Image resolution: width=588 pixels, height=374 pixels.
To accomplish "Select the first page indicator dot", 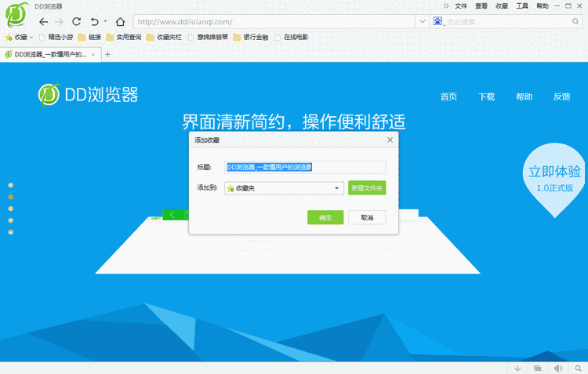I will click(x=11, y=185).
